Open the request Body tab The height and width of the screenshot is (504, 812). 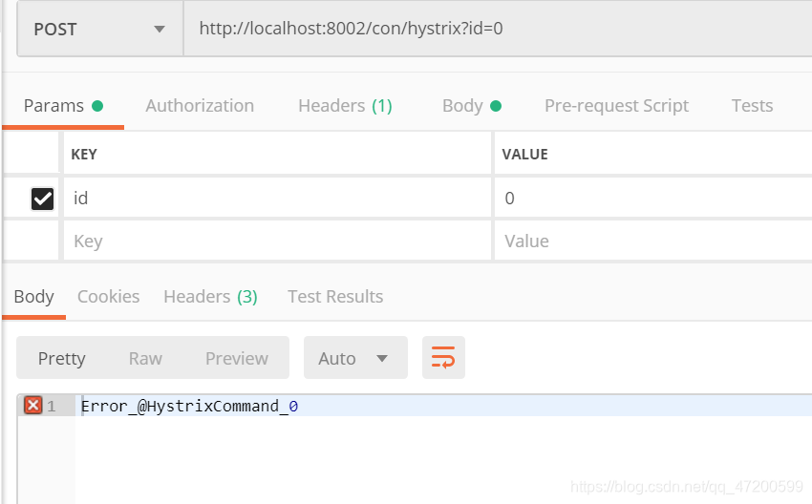[472, 106]
